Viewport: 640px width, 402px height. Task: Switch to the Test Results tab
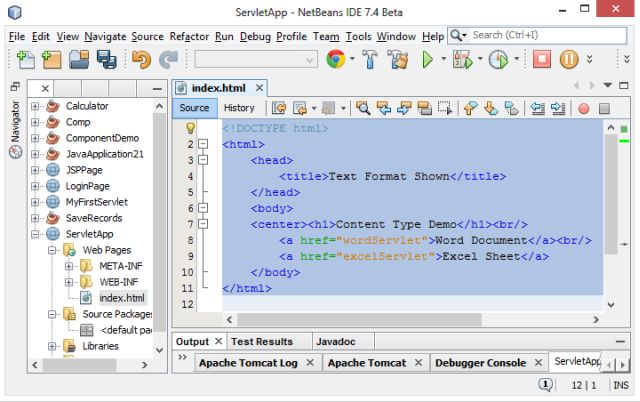pyautogui.click(x=262, y=342)
